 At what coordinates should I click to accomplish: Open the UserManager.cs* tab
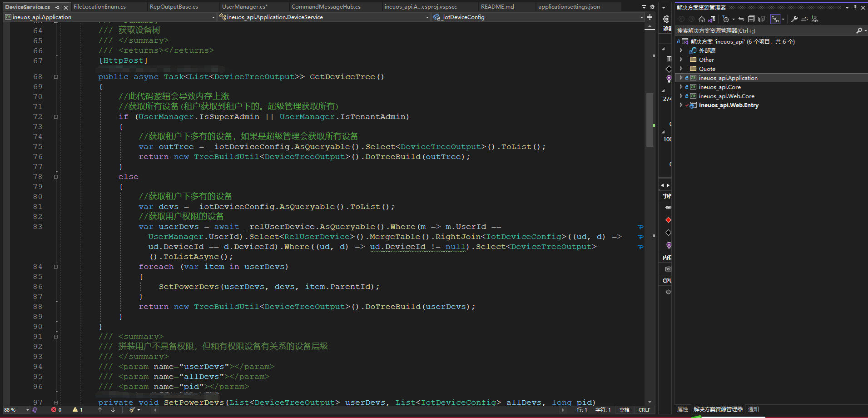[x=245, y=7]
